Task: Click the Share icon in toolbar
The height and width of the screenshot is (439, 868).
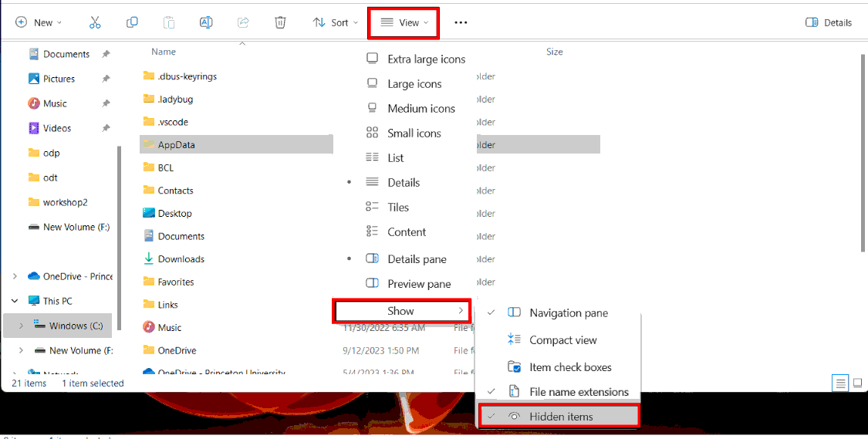Action: pos(243,22)
